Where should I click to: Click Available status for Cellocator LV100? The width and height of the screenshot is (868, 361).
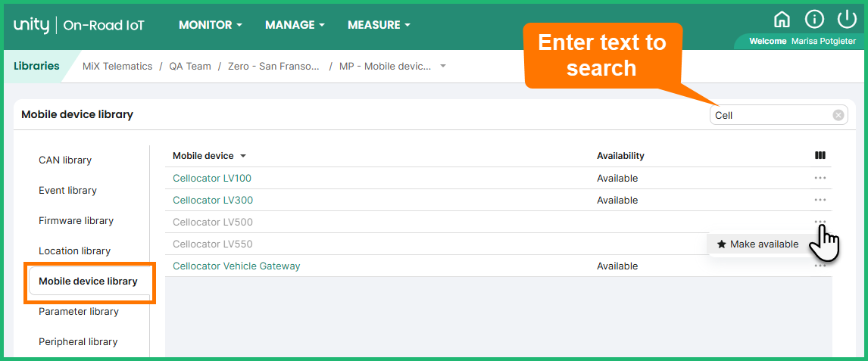tap(617, 178)
